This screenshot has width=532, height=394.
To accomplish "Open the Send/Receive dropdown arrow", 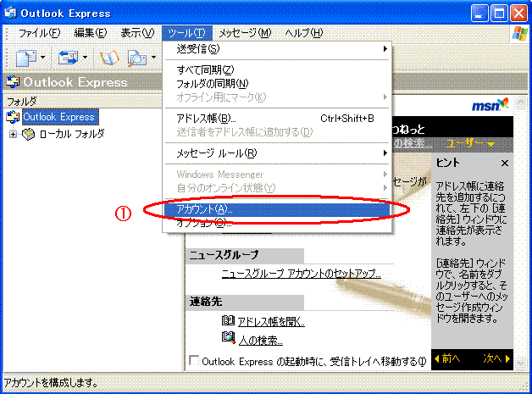I will 85,58.
